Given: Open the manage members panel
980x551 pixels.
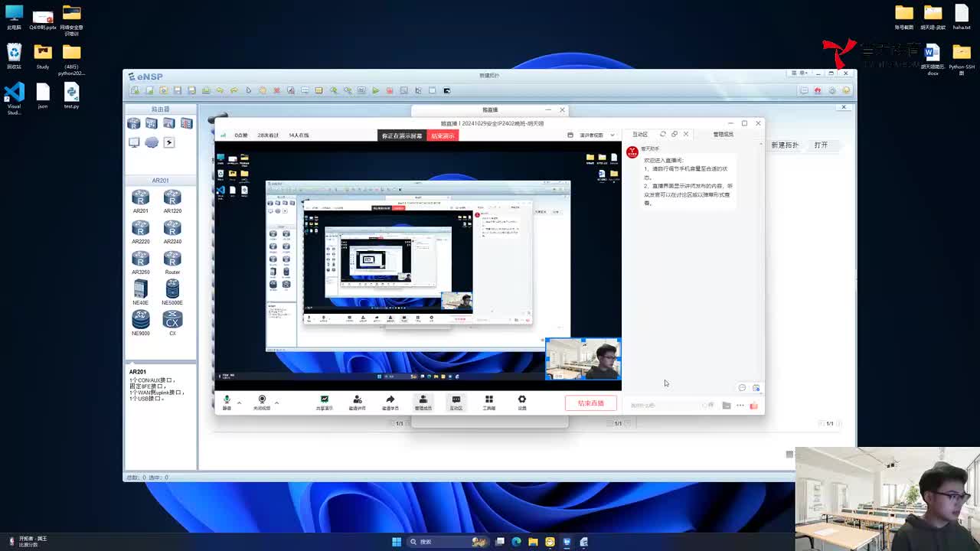Looking at the screenshot, I should coord(423,403).
